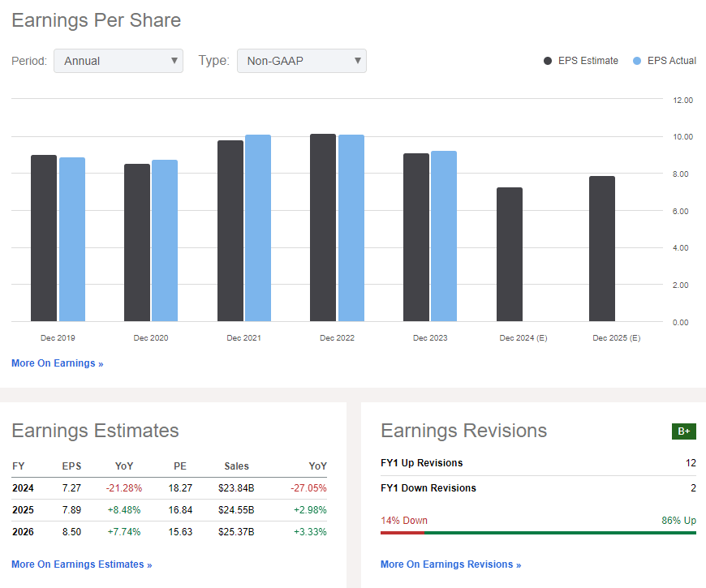
Task: Click the Dec 2025 (E) estimate bar
Action: [x=602, y=248]
